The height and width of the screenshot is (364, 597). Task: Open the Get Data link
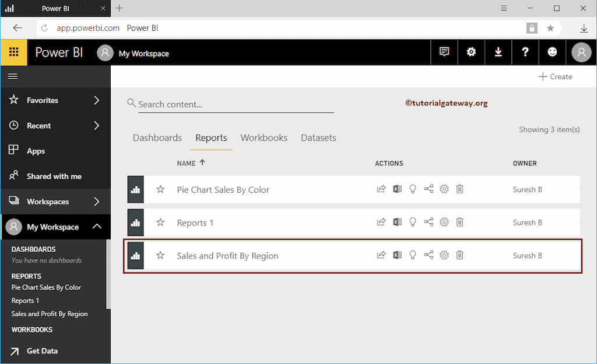(x=41, y=351)
